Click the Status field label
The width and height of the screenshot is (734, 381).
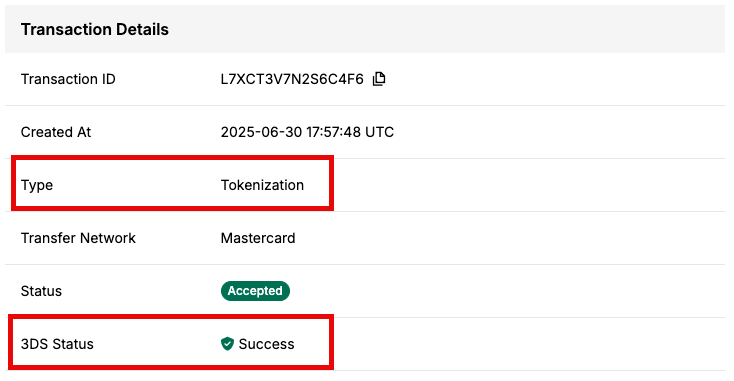41,291
